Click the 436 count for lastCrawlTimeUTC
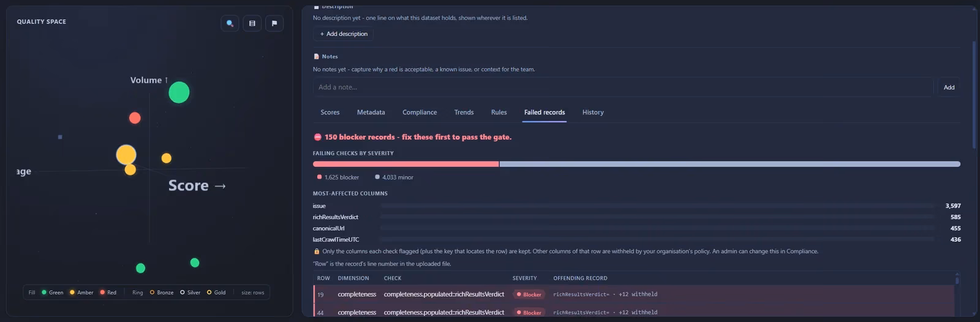The image size is (980, 322). coord(956,239)
